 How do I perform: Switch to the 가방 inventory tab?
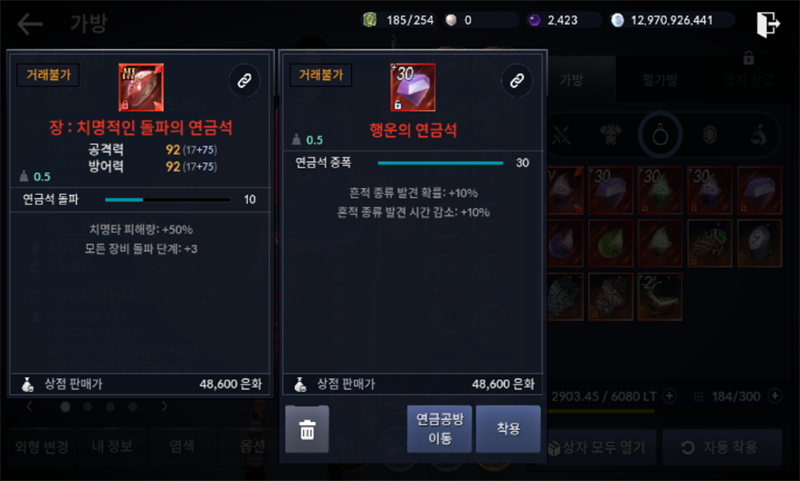[571, 80]
